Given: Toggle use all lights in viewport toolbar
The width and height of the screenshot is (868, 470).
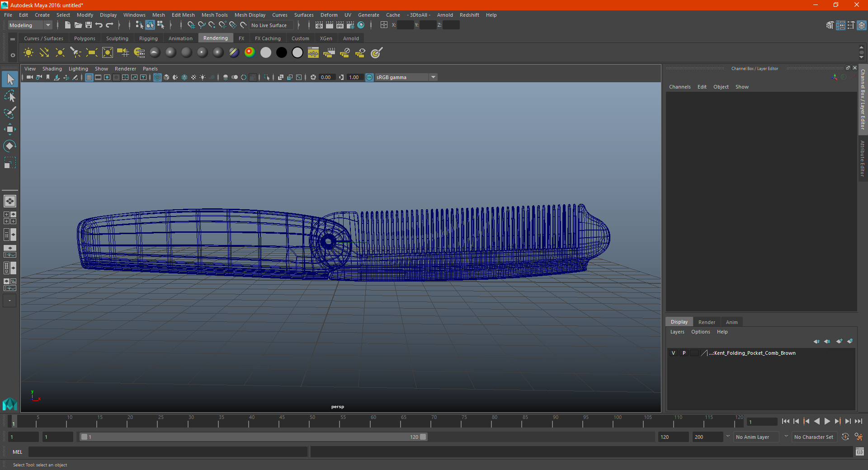Looking at the screenshot, I should [x=203, y=77].
